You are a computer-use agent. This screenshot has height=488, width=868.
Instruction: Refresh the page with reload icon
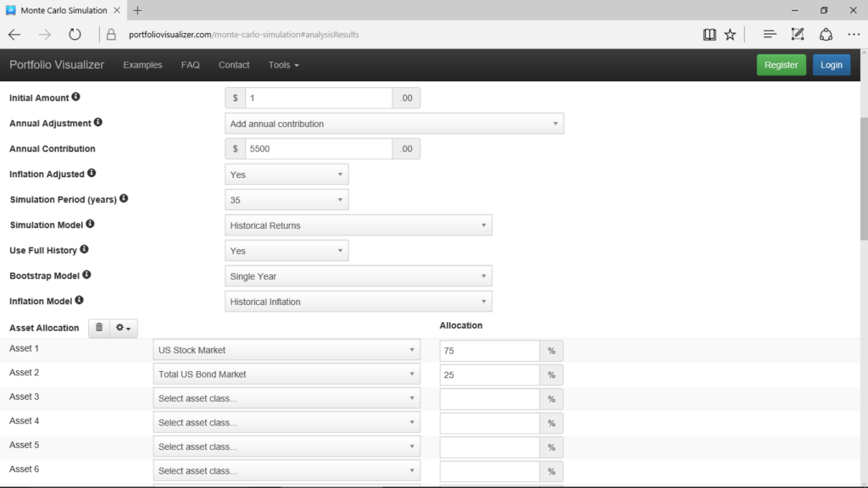coord(75,34)
